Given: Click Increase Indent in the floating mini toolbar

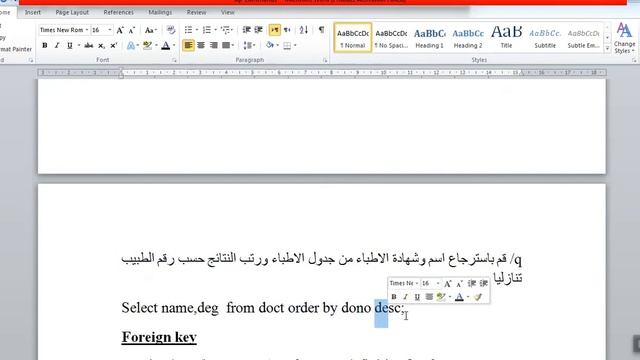Looking at the screenshot, I should pyautogui.click(x=484, y=283).
